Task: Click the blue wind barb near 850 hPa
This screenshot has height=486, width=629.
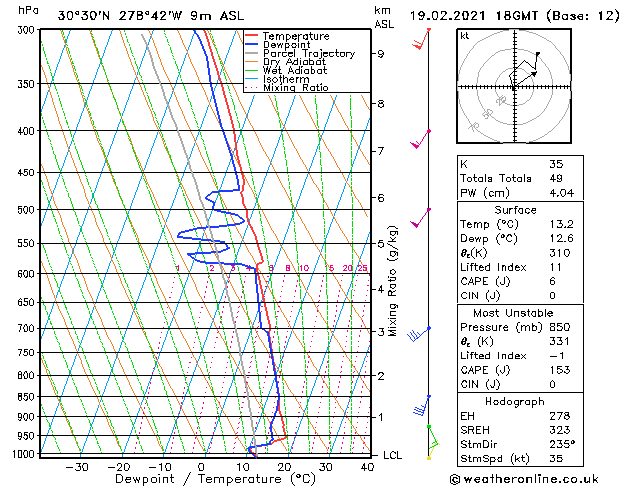Action: tap(422, 405)
